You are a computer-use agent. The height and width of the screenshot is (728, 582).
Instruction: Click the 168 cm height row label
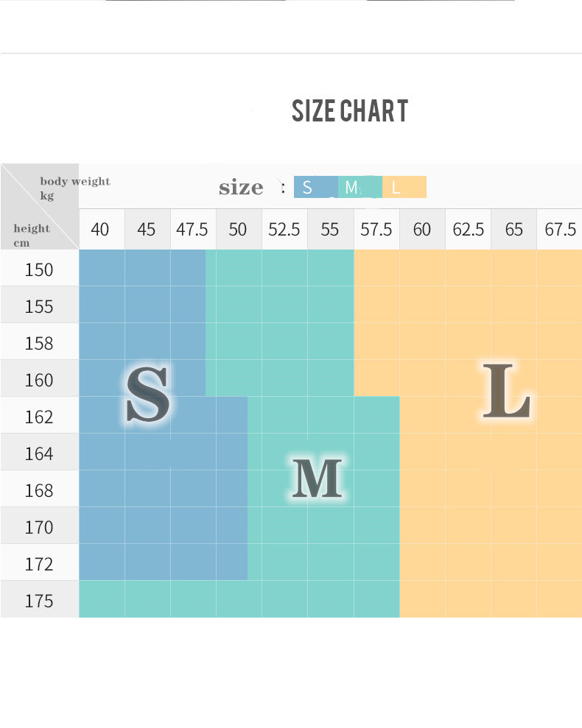(39, 490)
